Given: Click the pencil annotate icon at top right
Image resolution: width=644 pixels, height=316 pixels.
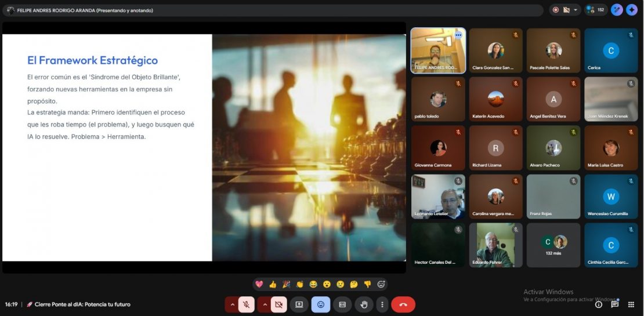Looking at the screenshot, I should [617, 10].
